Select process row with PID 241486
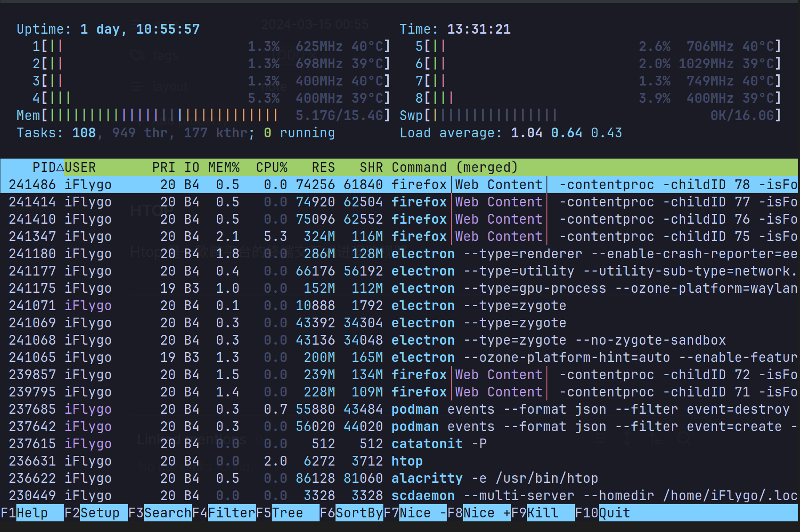Screen dimensions: 800x532 [x=399, y=185]
